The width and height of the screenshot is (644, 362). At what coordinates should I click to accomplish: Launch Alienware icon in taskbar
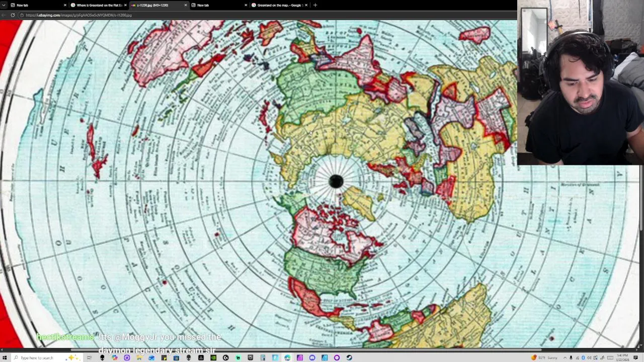click(x=102, y=357)
